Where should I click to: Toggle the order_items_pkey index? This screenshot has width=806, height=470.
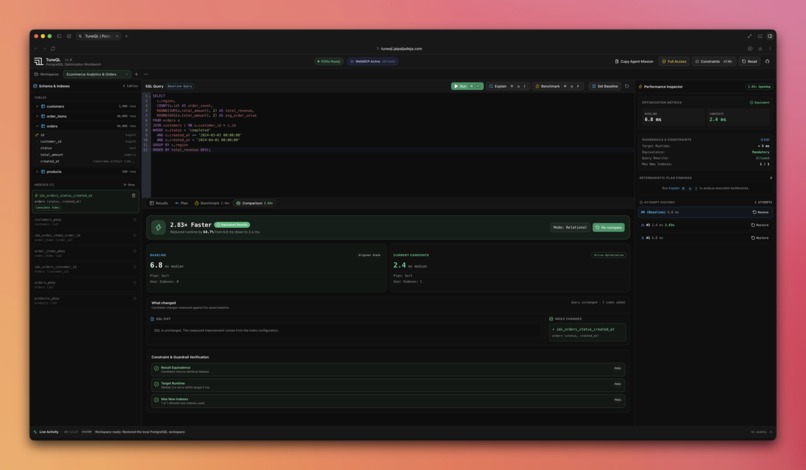click(135, 251)
